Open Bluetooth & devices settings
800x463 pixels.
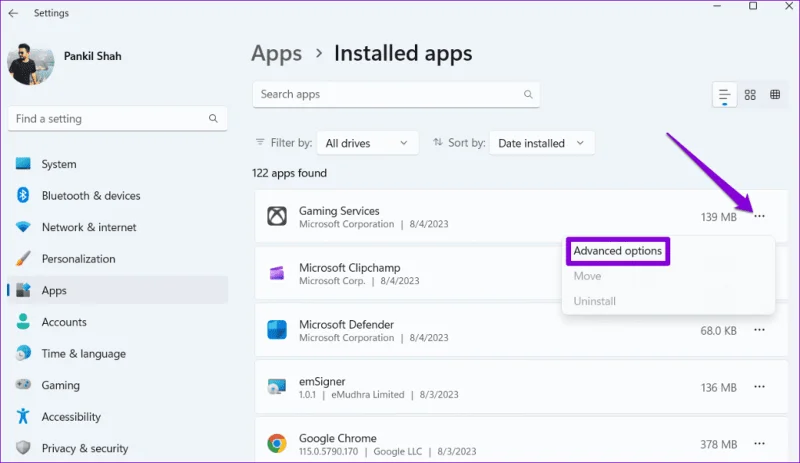tap(117, 196)
